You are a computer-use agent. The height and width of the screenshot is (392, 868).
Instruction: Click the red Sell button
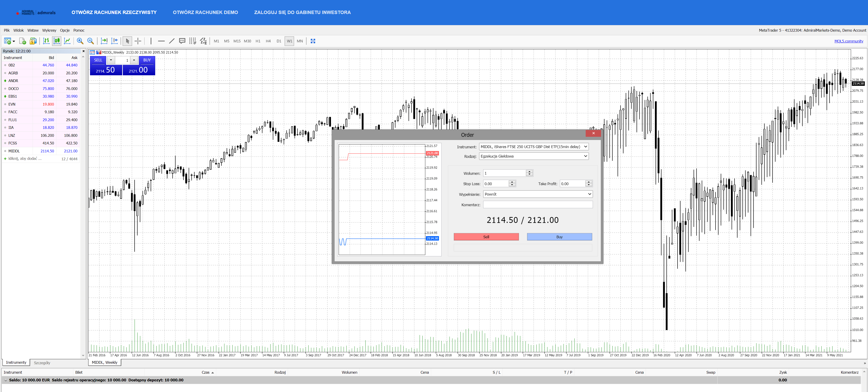tap(486, 237)
